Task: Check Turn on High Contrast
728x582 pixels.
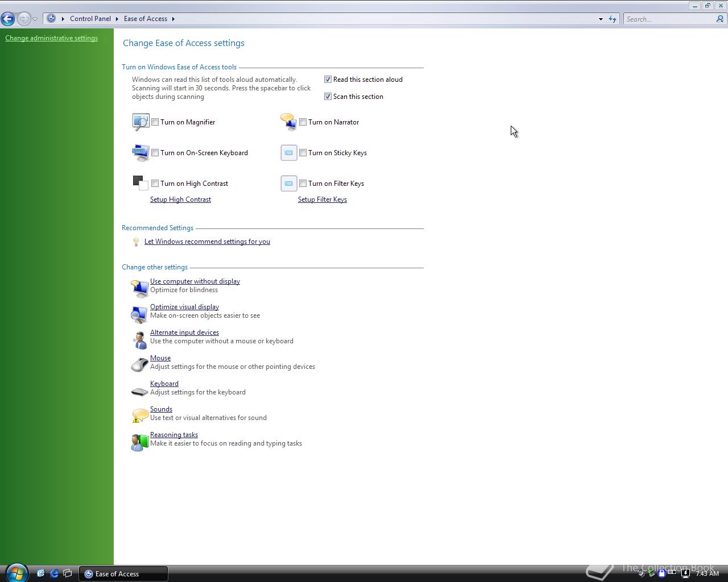Action: tap(155, 184)
